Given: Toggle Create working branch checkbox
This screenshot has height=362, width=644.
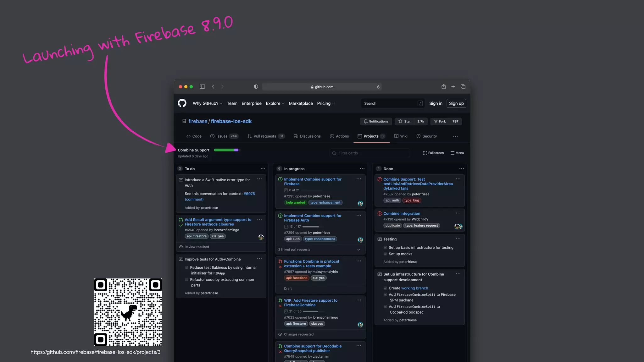Looking at the screenshot, I should (385, 288).
